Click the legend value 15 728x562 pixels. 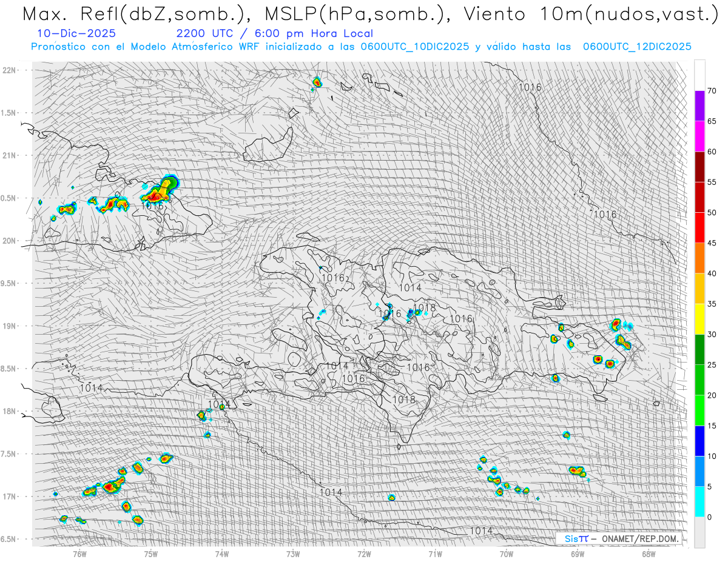coord(712,426)
